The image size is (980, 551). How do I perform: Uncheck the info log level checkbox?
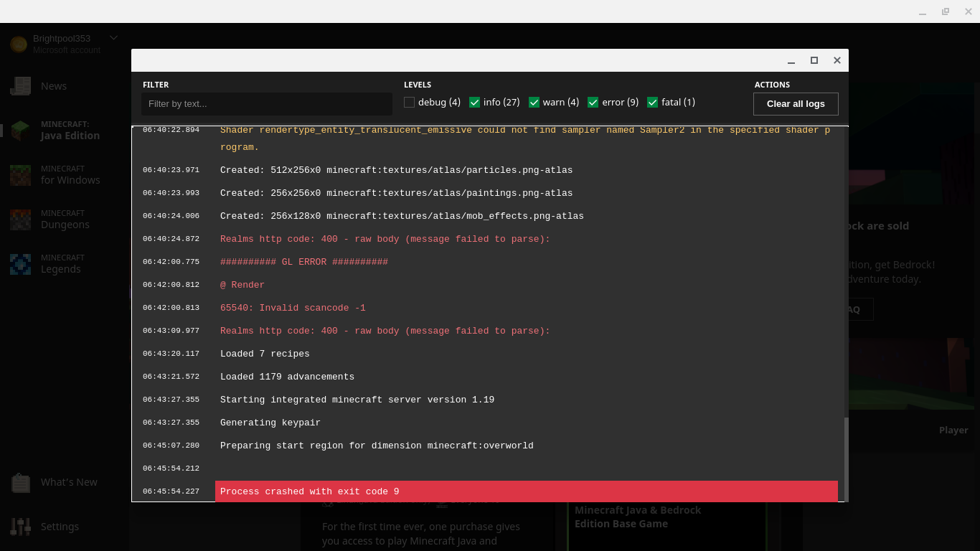pyautogui.click(x=474, y=103)
